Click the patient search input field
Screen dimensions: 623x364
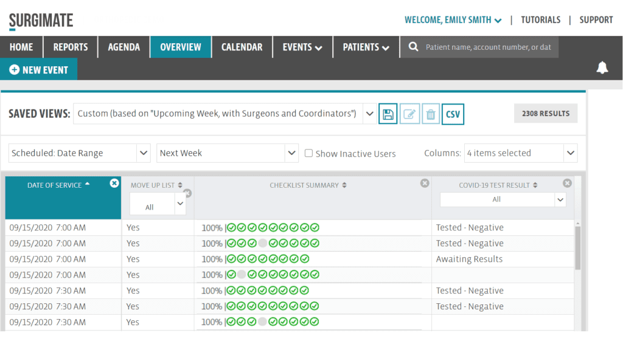(x=488, y=47)
